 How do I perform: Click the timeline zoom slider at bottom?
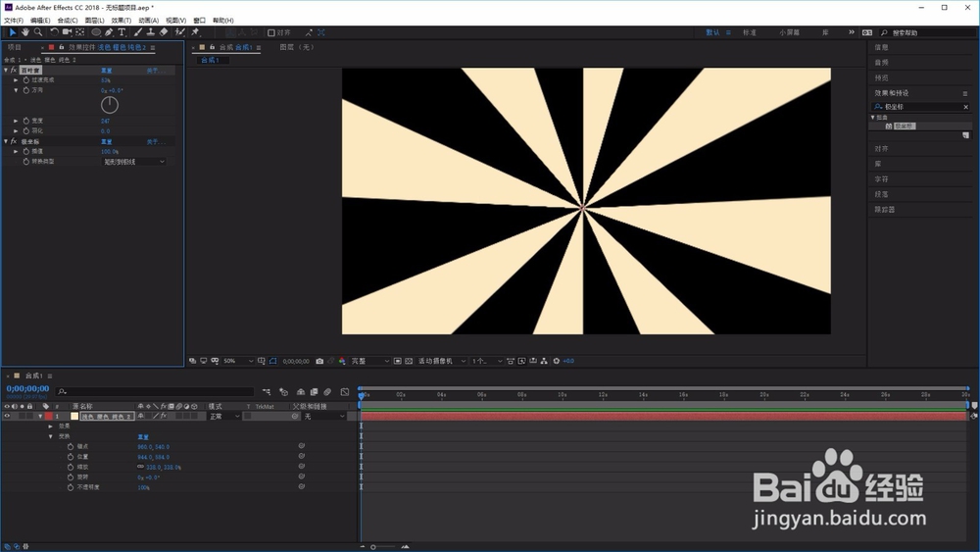coord(383,547)
